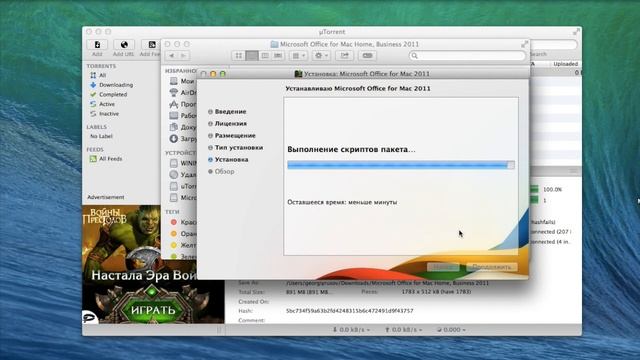Click the Finder share button

point(345,56)
